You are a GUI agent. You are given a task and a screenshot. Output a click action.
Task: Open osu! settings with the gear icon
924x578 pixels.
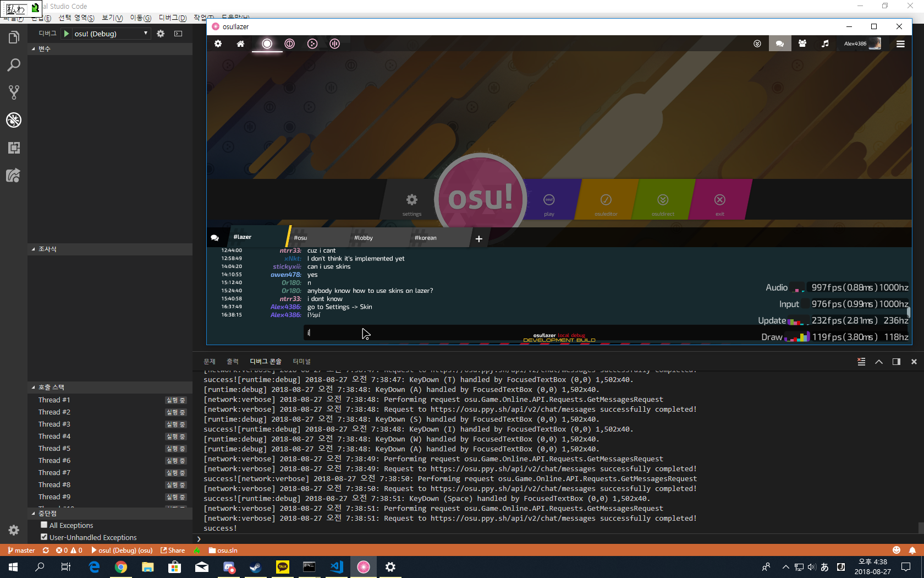[x=218, y=43]
